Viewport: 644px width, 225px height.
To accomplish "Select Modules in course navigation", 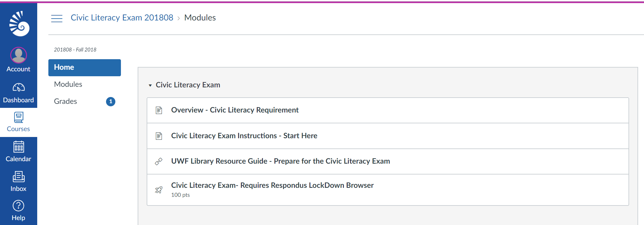I will coord(68,84).
